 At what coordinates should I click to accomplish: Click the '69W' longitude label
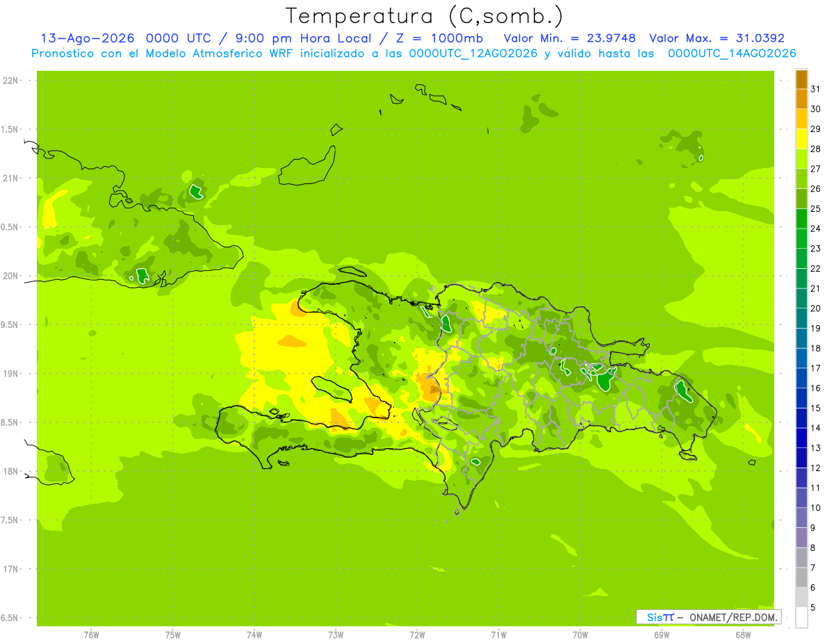pos(662,635)
